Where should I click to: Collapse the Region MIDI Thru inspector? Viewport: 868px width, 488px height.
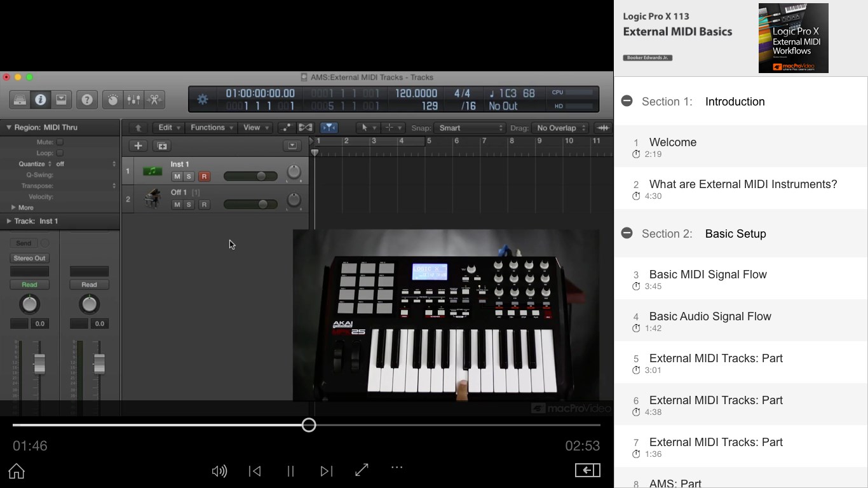[9, 128]
